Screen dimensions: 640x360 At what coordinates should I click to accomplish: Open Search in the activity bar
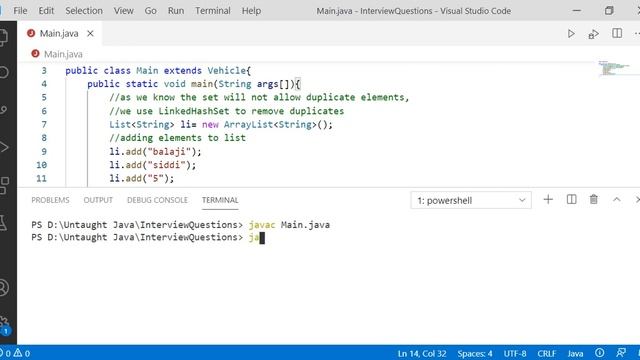point(4,72)
